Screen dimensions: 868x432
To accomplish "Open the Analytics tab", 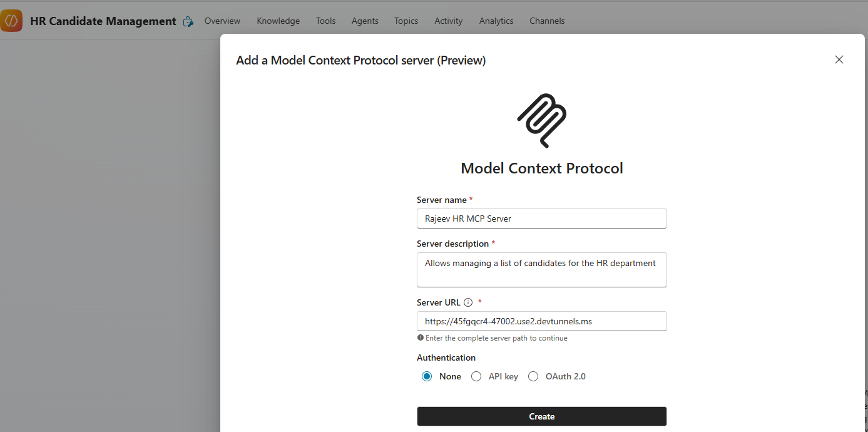I will pos(496,21).
